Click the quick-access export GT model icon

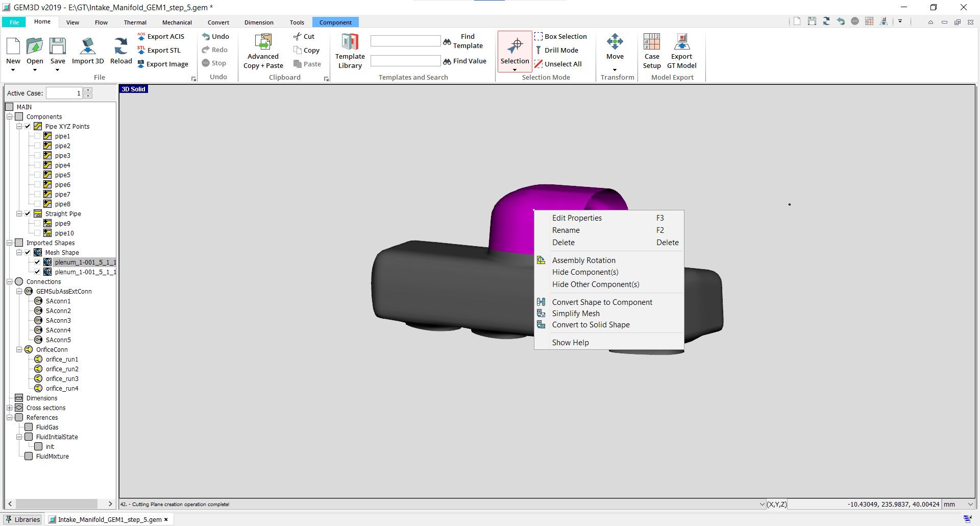tap(884, 21)
